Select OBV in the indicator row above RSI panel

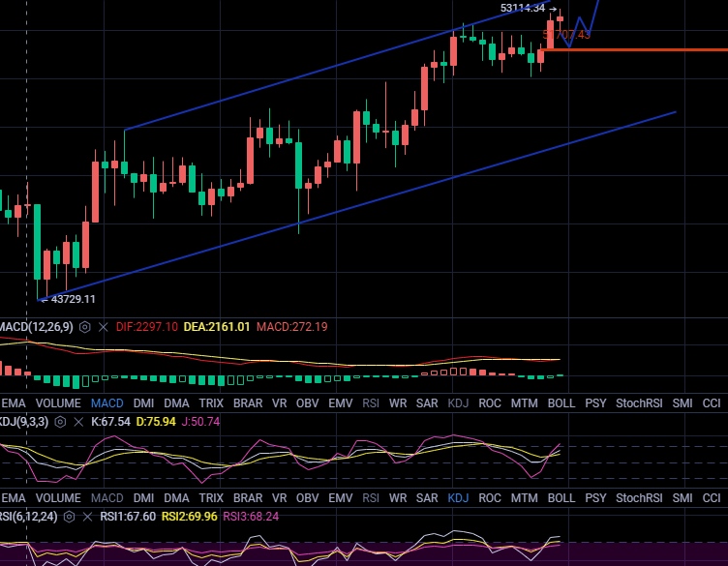(x=307, y=498)
